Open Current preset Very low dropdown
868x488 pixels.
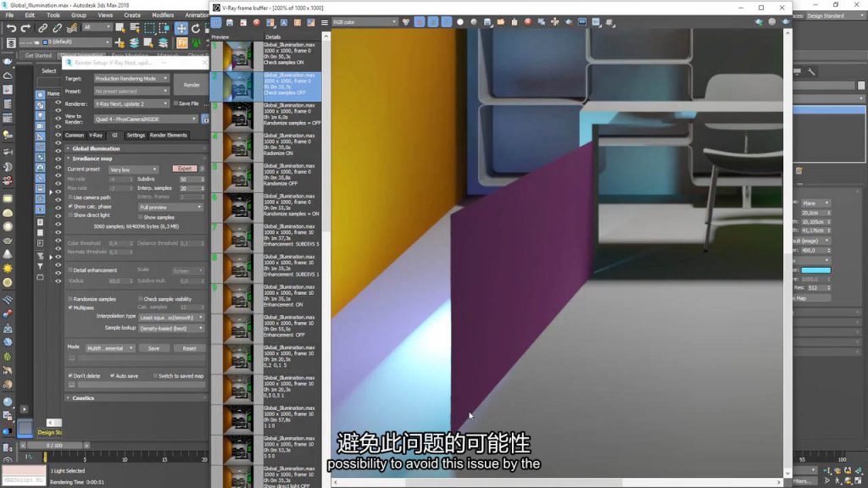pyautogui.click(x=133, y=169)
